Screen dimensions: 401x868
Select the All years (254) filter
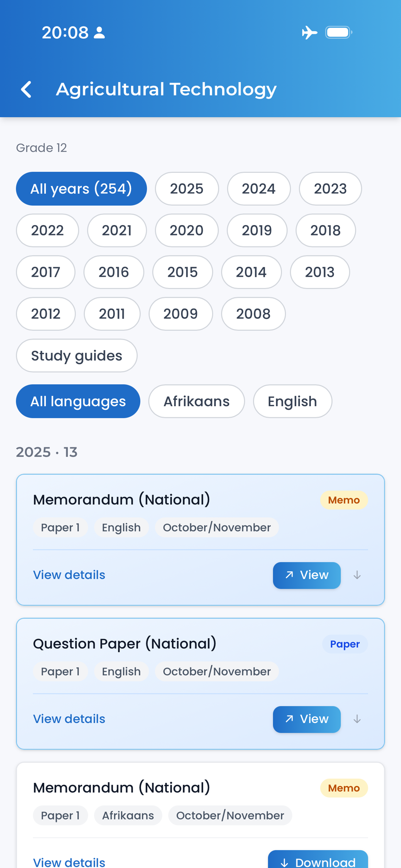click(81, 189)
